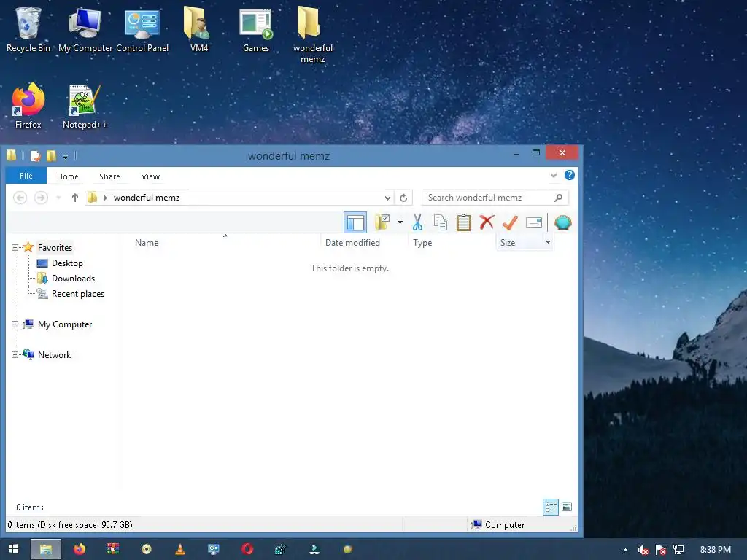Click the Windows Start button
The width and height of the screenshot is (747, 560).
point(14,549)
